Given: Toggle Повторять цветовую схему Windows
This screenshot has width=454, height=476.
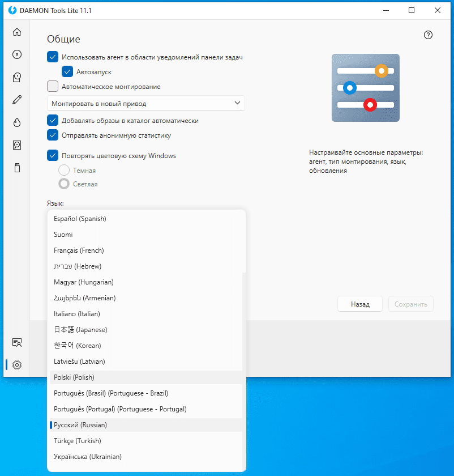Looking at the screenshot, I should [x=53, y=155].
